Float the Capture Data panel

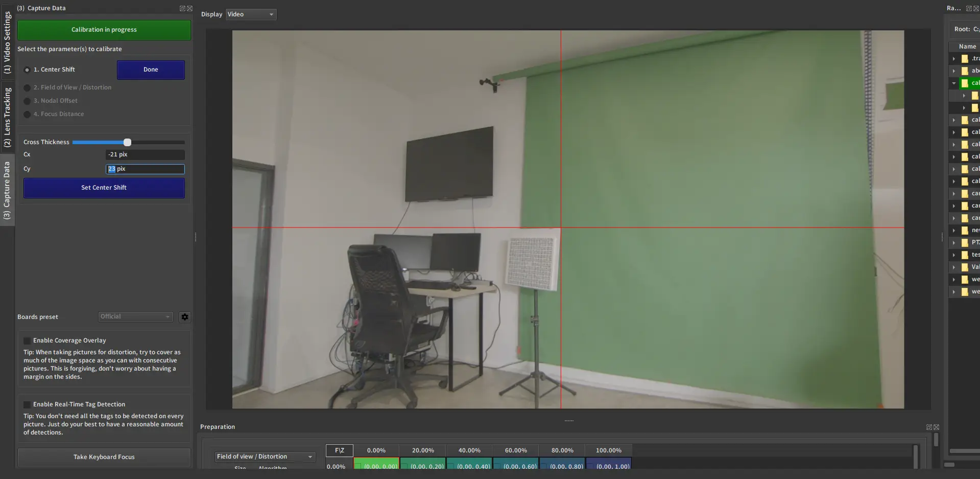pyautogui.click(x=182, y=9)
